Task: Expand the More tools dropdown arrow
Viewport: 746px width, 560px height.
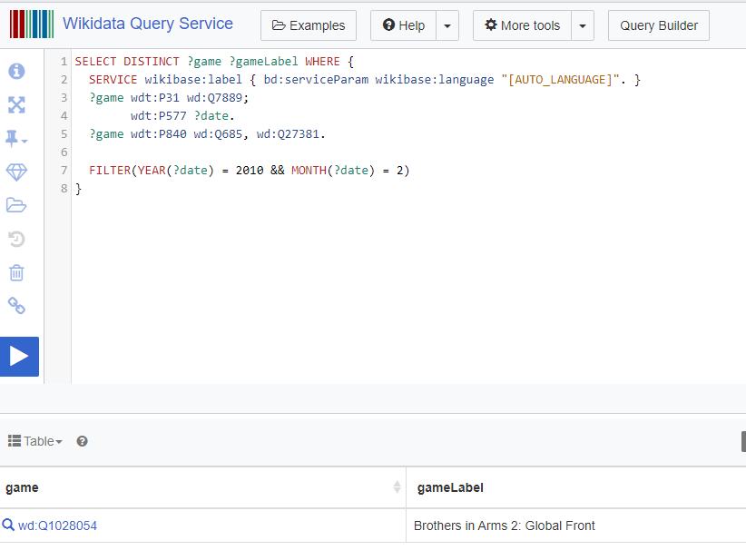Action: (583, 25)
